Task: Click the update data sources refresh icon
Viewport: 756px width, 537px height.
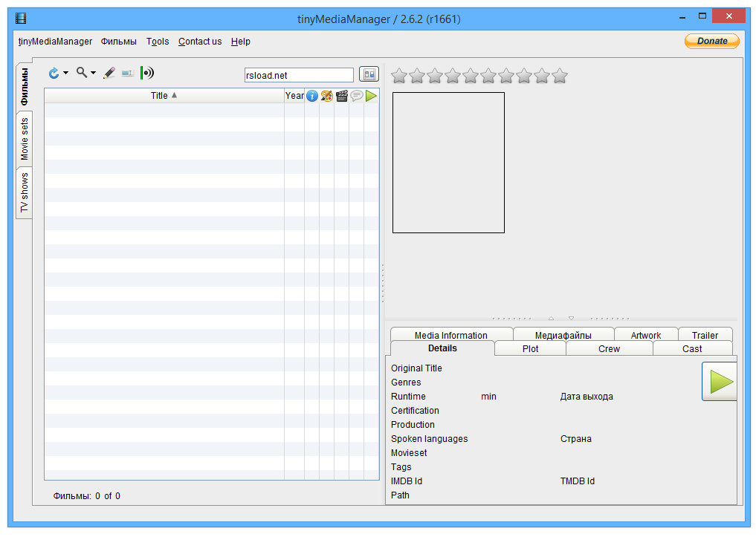Action: [x=54, y=74]
